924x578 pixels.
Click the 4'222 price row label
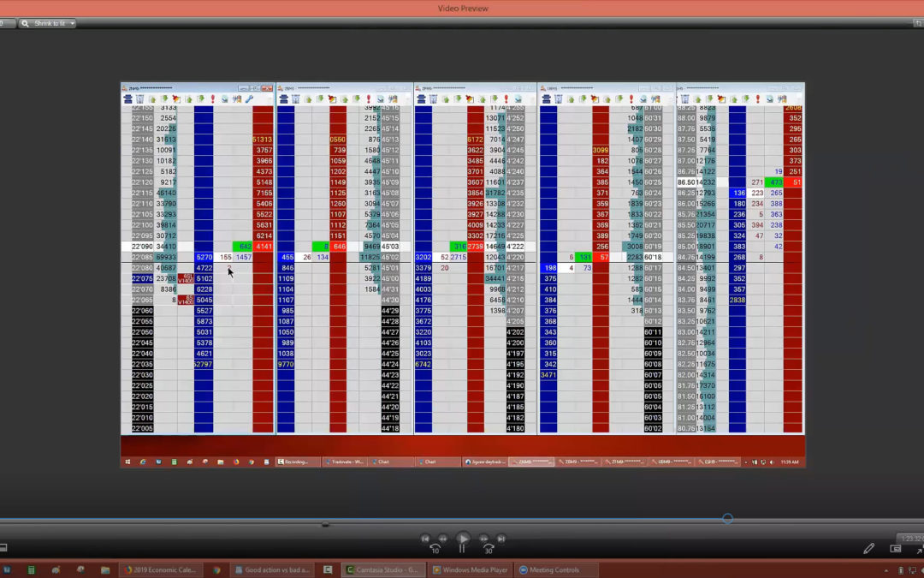[515, 247]
